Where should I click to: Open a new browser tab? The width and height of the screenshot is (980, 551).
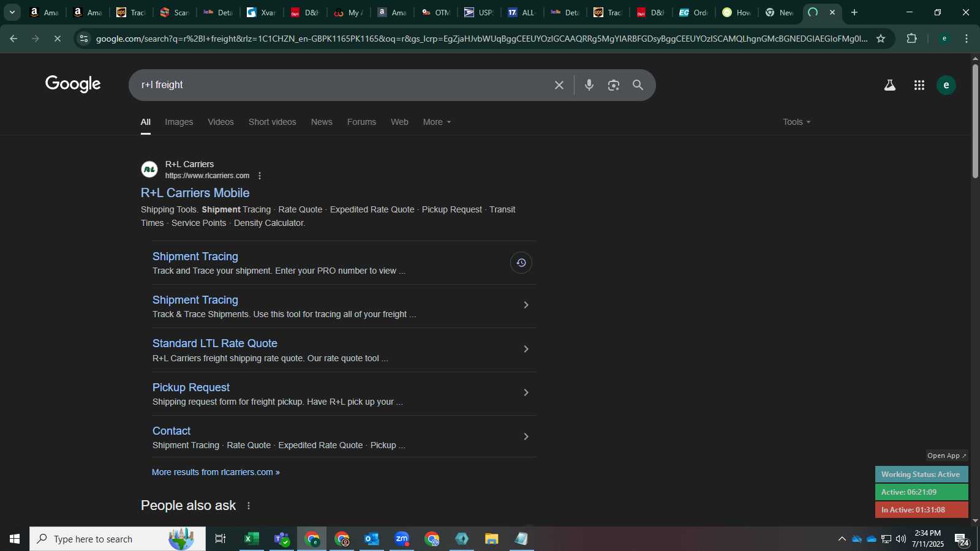[x=854, y=12]
